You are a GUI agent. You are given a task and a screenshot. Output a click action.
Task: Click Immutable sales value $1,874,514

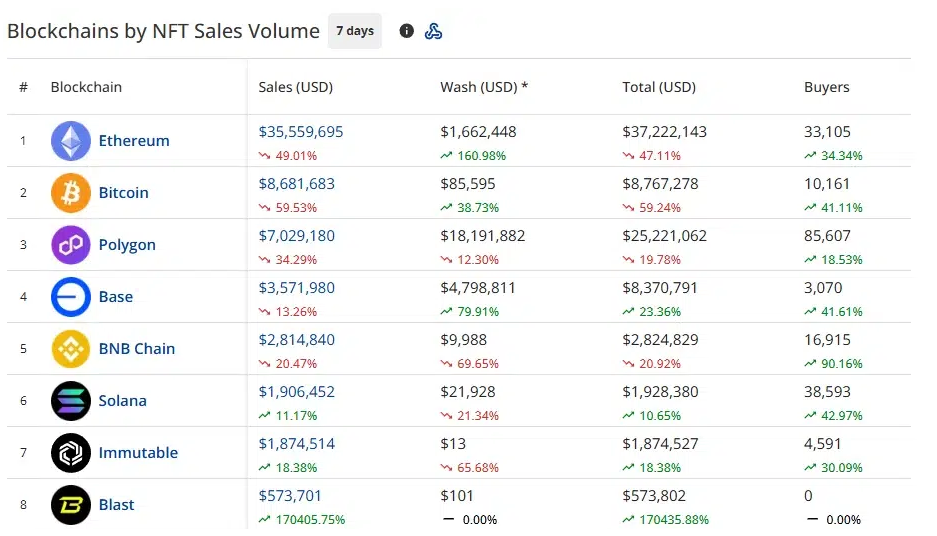coord(296,444)
